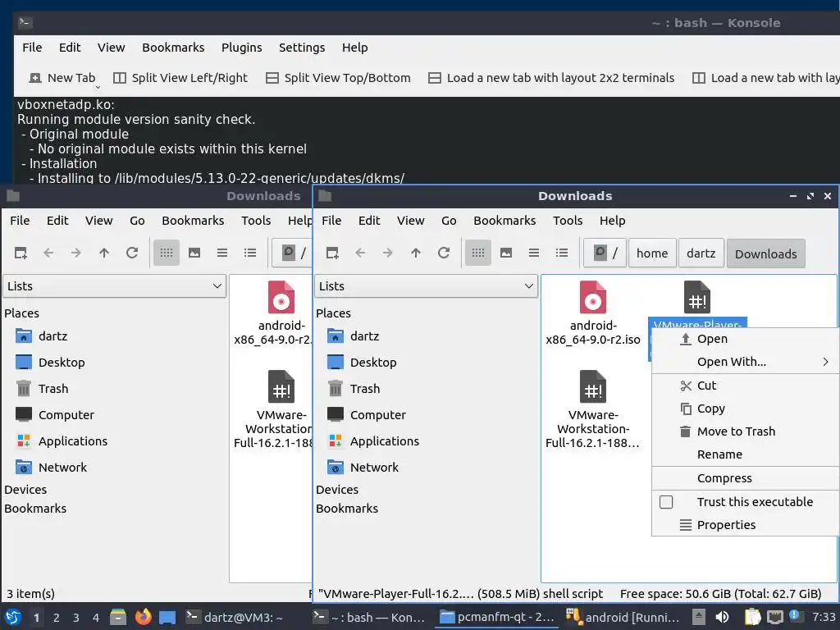Select icon view in front Downloads window
This screenshot has height=630, width=840.
click(478, 253)
